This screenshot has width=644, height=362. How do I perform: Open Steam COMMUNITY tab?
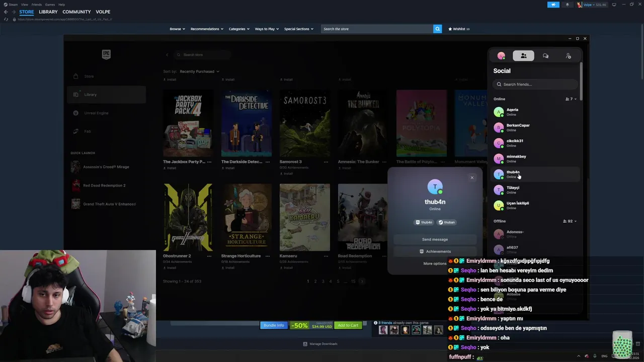[76, 12]
